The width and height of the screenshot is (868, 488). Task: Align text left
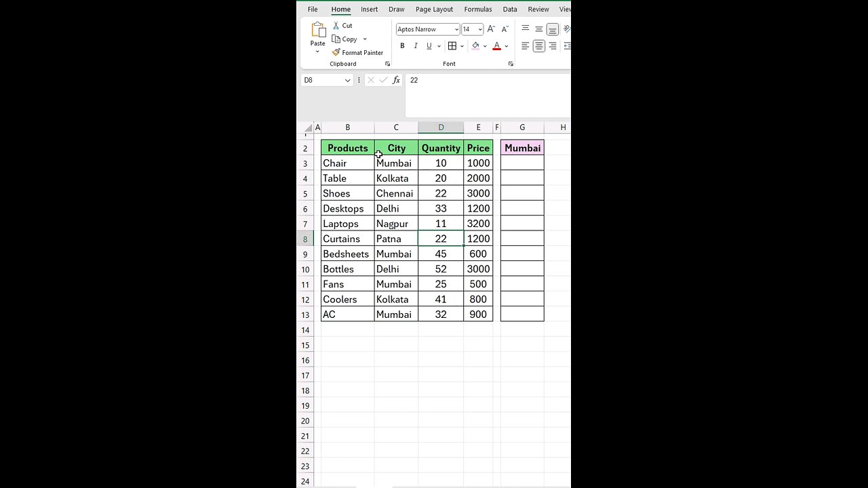pyautogui.click(x=526, y=46)
